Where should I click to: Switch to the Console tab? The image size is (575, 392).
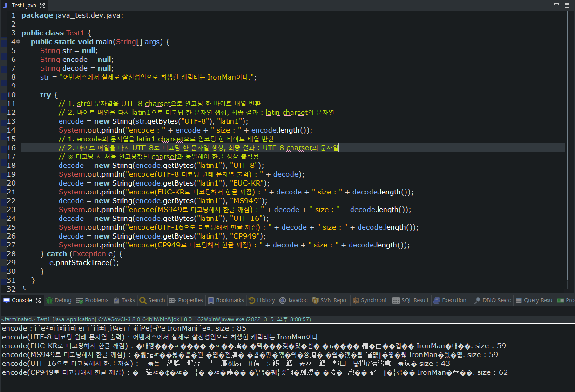tap(21, 300)
